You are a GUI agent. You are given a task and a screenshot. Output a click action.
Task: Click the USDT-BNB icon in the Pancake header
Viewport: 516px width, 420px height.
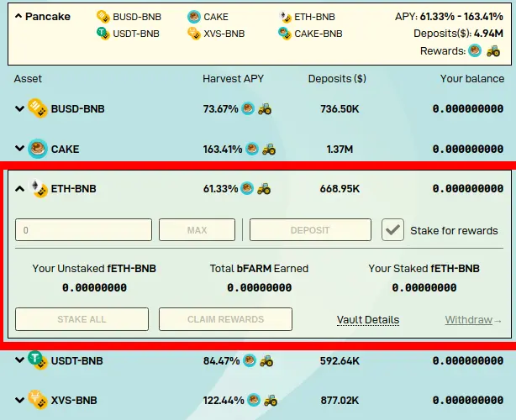(103, 34)
